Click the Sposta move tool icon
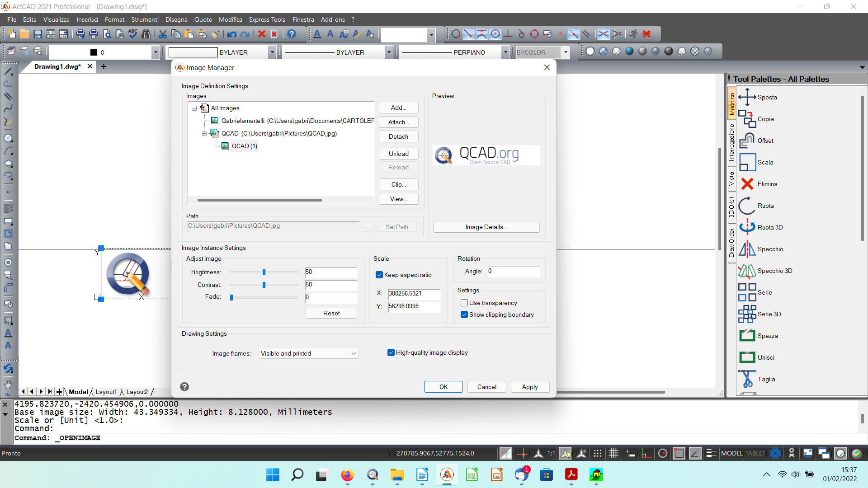The width and height of the screenshot is (868, 488). 747,97
